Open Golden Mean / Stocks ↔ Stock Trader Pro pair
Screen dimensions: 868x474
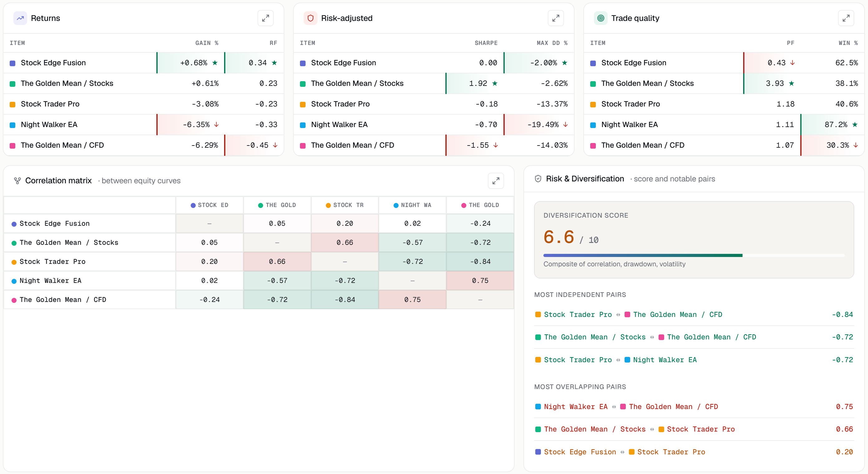click(x=694, y=429)
